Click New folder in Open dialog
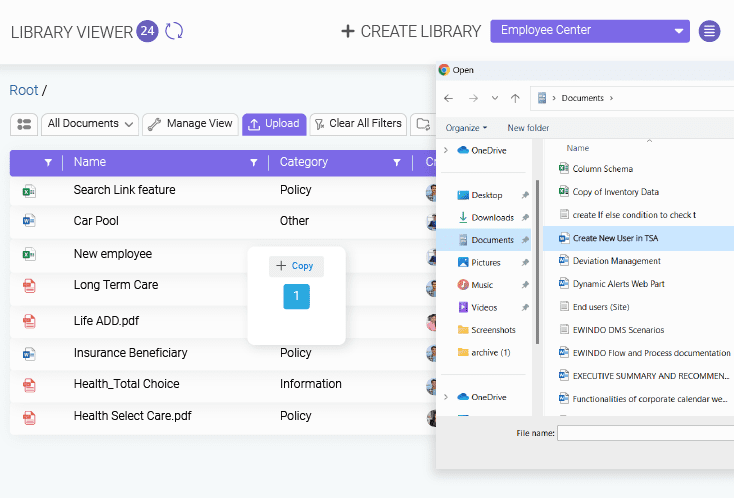The width and height of the screenshot is (734, 498). [528, 128]
